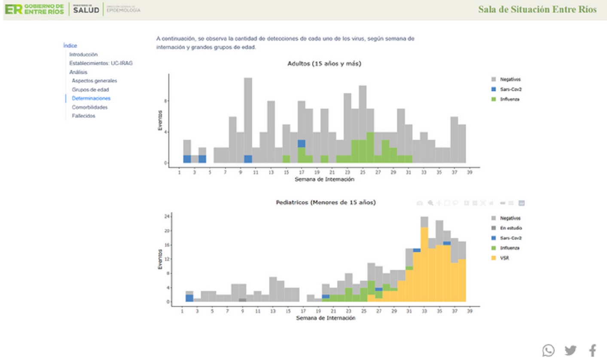Open the Introducción section from the index
Viewport: 607px width, 364px height.
click(83, 55)
